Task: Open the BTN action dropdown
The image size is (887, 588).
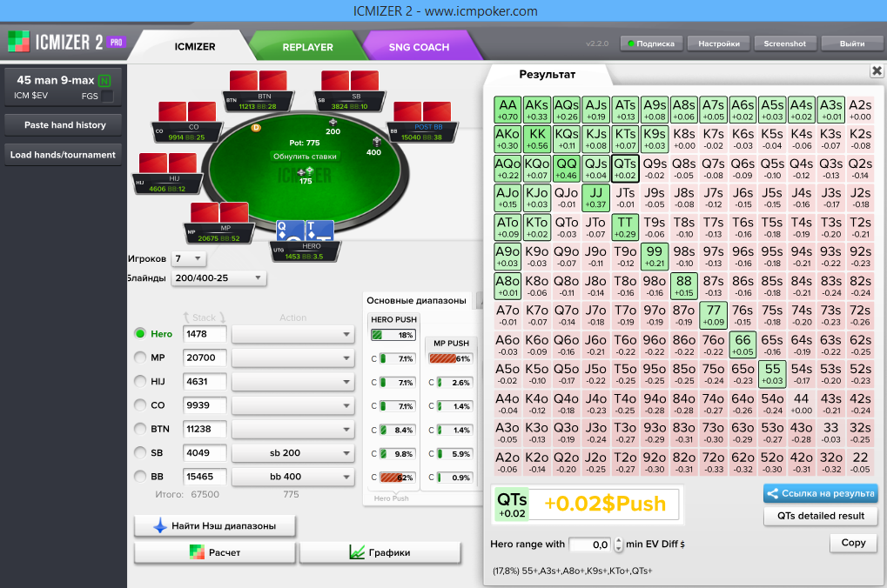Action: point(293,429)
